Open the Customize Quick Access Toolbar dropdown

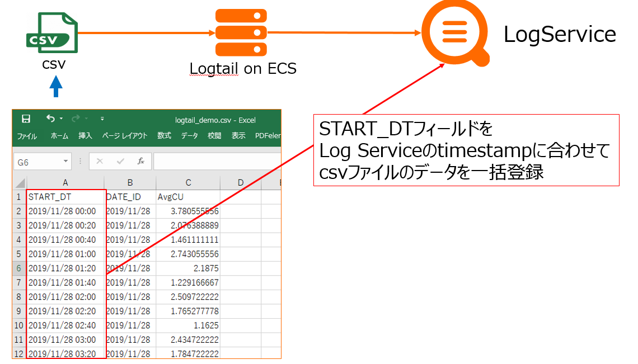click(x=102, y=119)
